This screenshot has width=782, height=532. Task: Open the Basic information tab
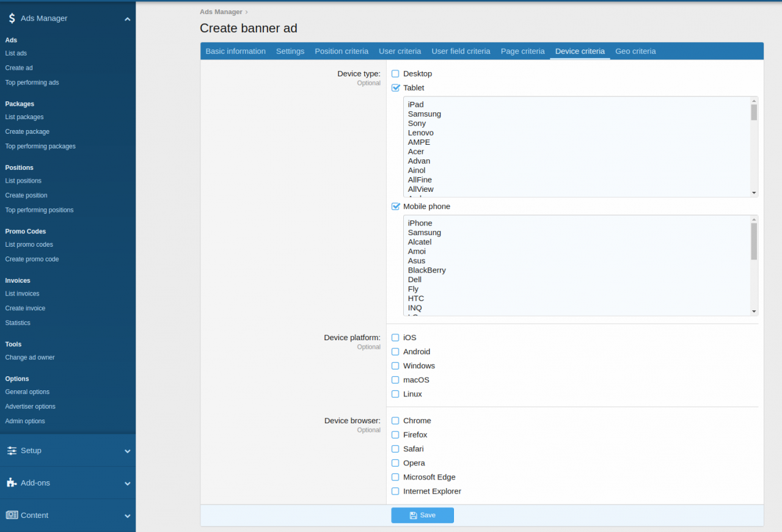tap(235, 51)
